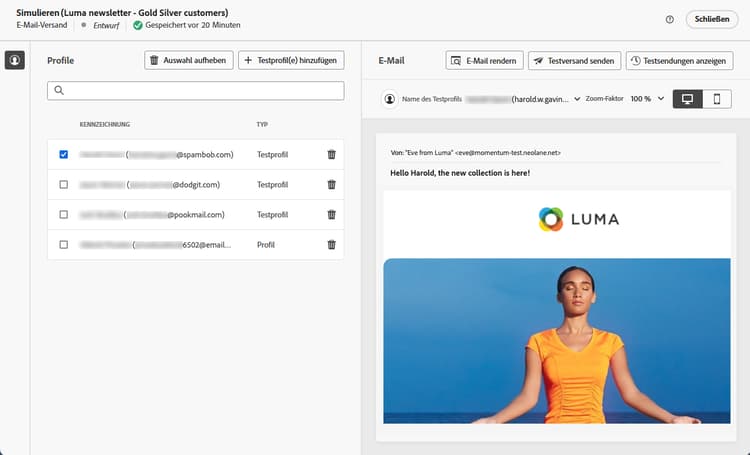Uncheck the spambob.com profile checkbox
Screen dimensions: 750x455
coord(64,155)
